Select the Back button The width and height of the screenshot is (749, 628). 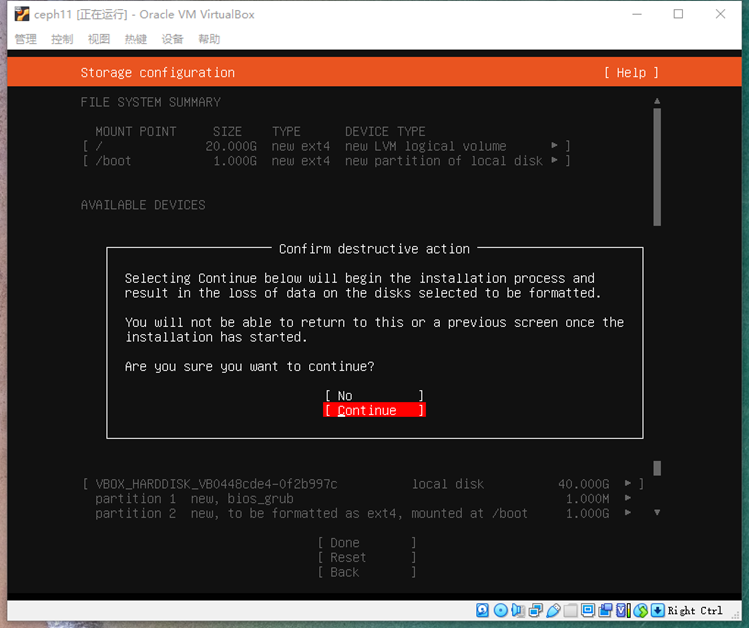click(367, 572)
